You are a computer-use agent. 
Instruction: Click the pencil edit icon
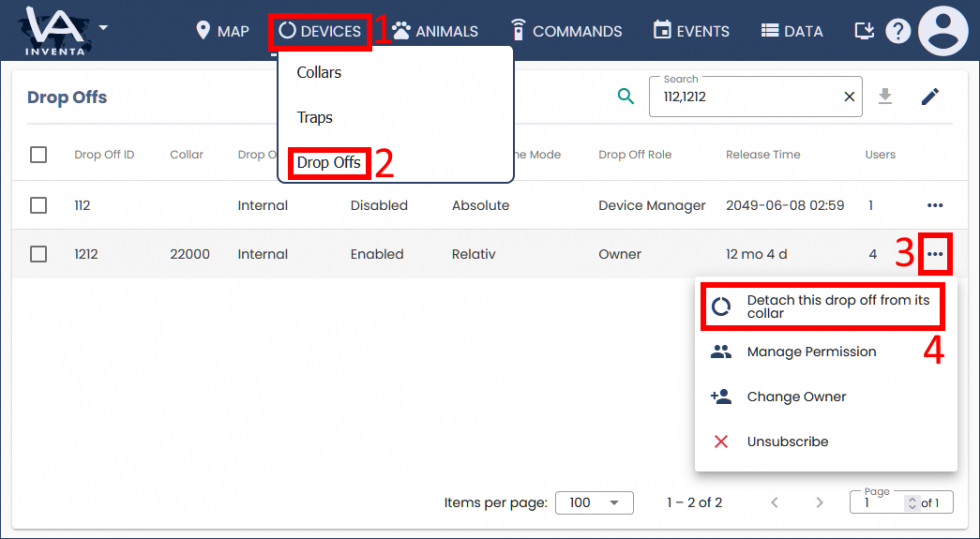tap(930, 96)
